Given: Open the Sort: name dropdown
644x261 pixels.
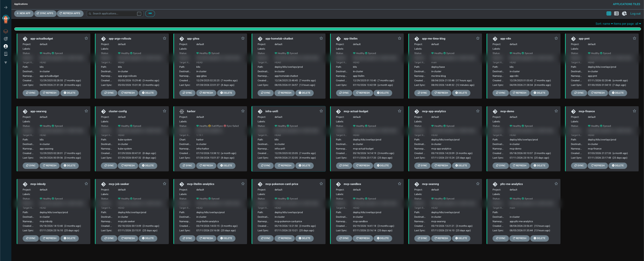Looking at the screenshot, I should (x=604, y=24).
